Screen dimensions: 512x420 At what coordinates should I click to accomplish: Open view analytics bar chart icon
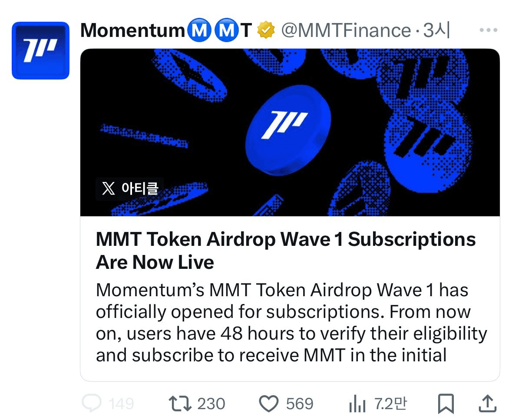[358, 404]
